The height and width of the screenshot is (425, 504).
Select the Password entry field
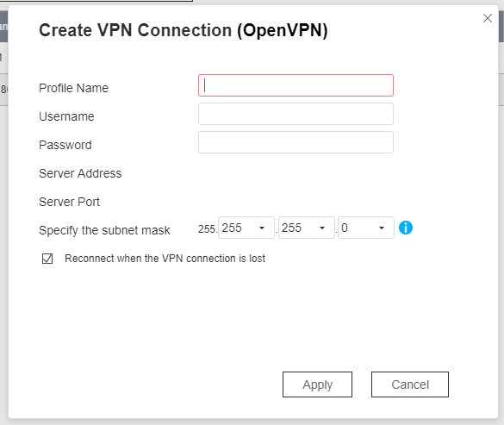[x=296, y=142]
